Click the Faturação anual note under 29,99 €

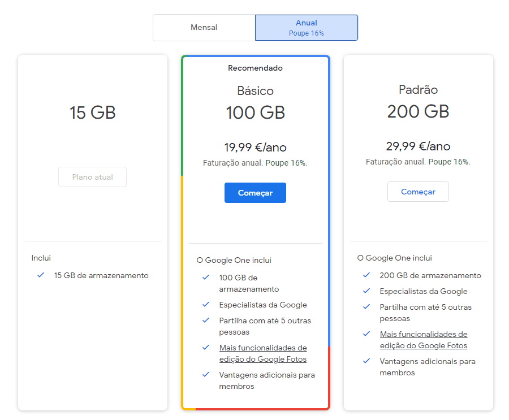click(x=418, y=162)
